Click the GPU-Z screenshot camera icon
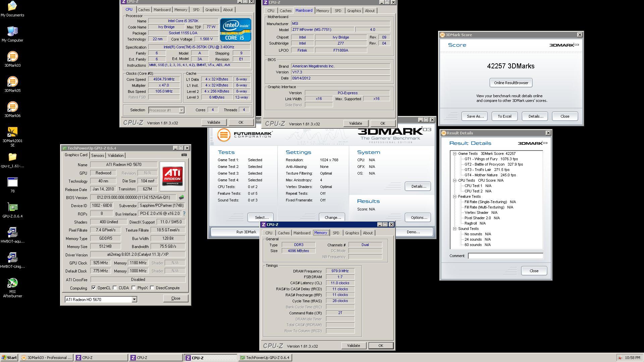The image size is (644, 362). [184, 155]
